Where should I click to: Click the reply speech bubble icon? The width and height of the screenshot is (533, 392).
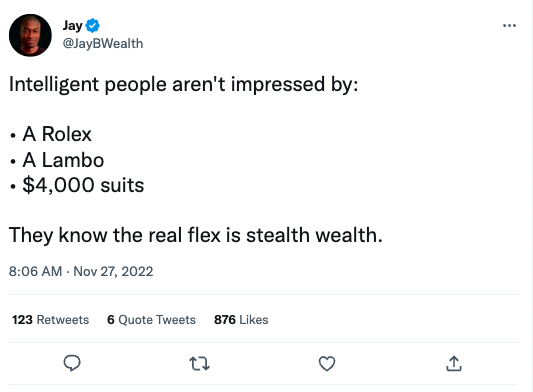click(x=72, y=363)
